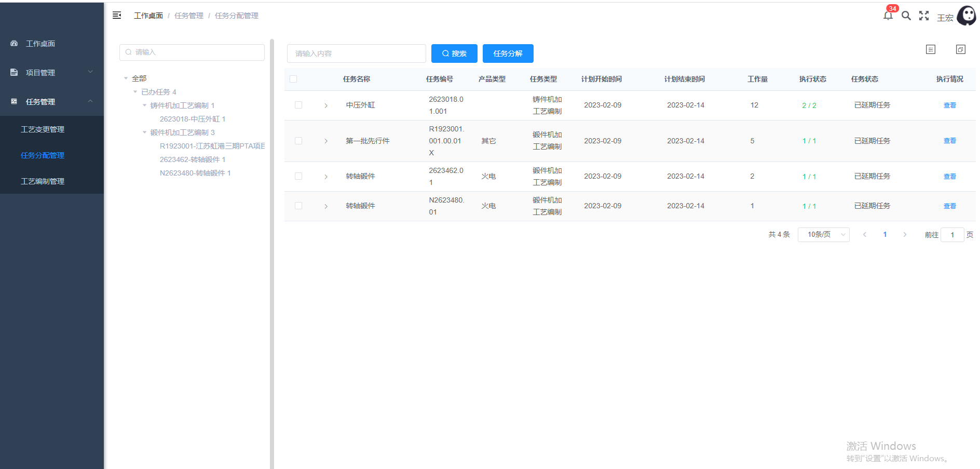Click the 共 4 条 total count text

click(779, 235)
